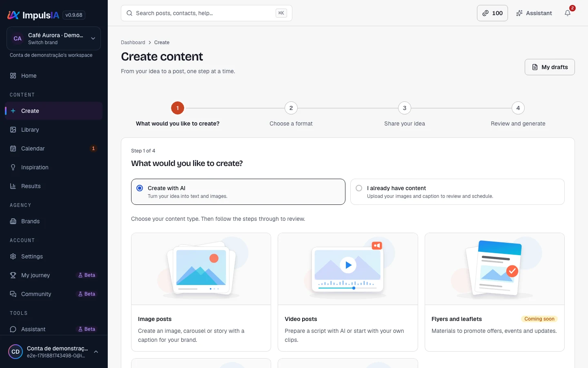Choose the Video posts card
Image resolution: width=588 pixels, height=368 pixels.
coord(348,292)
